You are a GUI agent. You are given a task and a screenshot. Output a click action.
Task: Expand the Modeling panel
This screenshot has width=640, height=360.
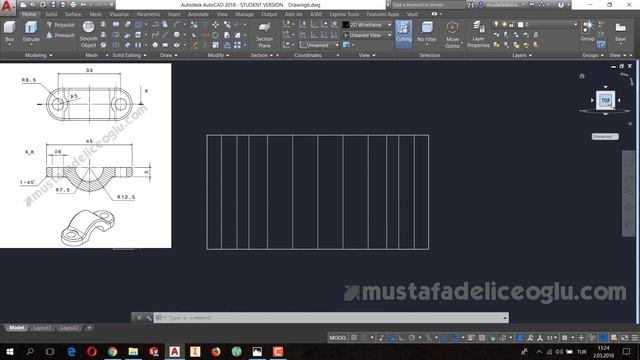click(x=38, y=55)
